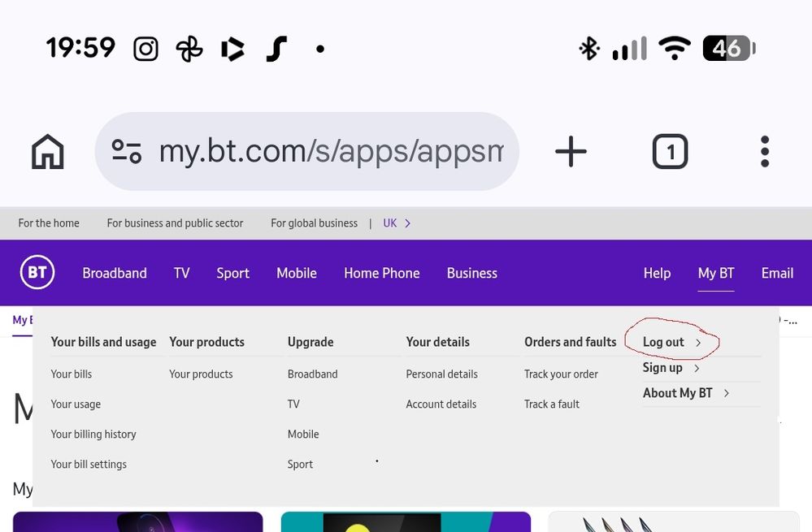Open site settings icon in address bar
This screenshot has width=812, height=532.
127,152
